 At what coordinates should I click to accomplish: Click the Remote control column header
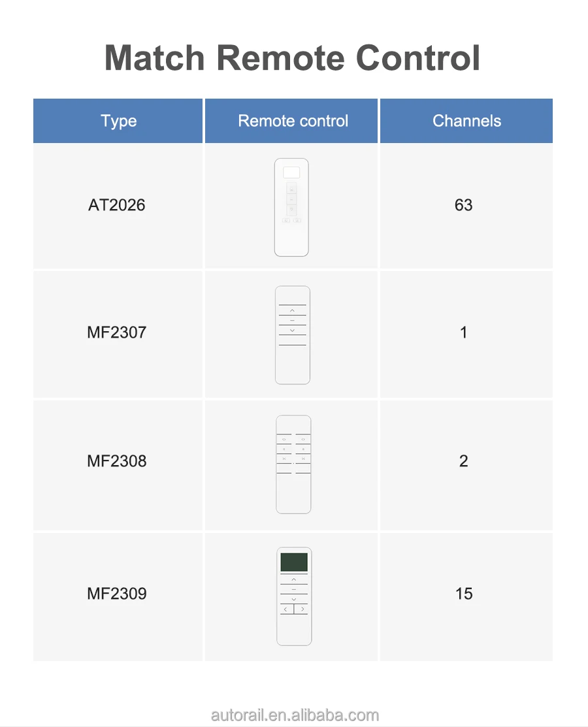293,121
